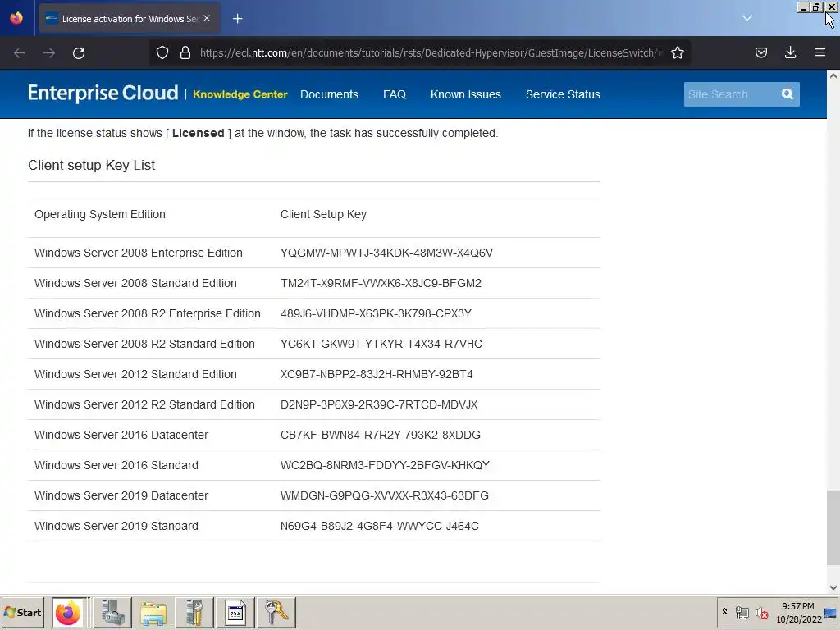Click the page scrollbar up arrow
The height and width of the screenshot is (630, 840).
pyautogui.click(x=833, y=75)
